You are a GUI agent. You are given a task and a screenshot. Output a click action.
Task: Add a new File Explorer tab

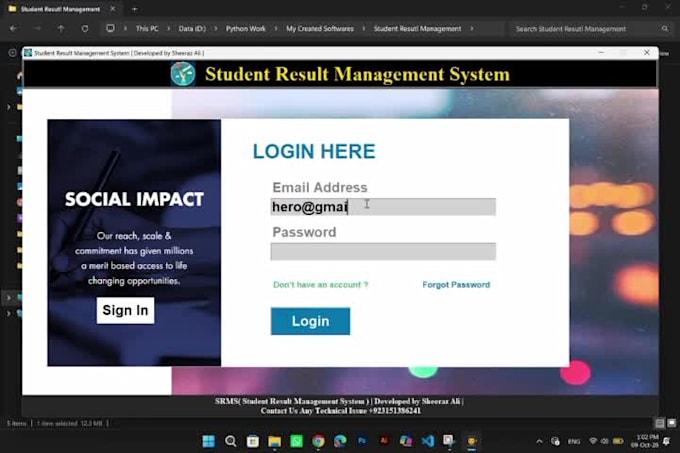tap(134, 9)
